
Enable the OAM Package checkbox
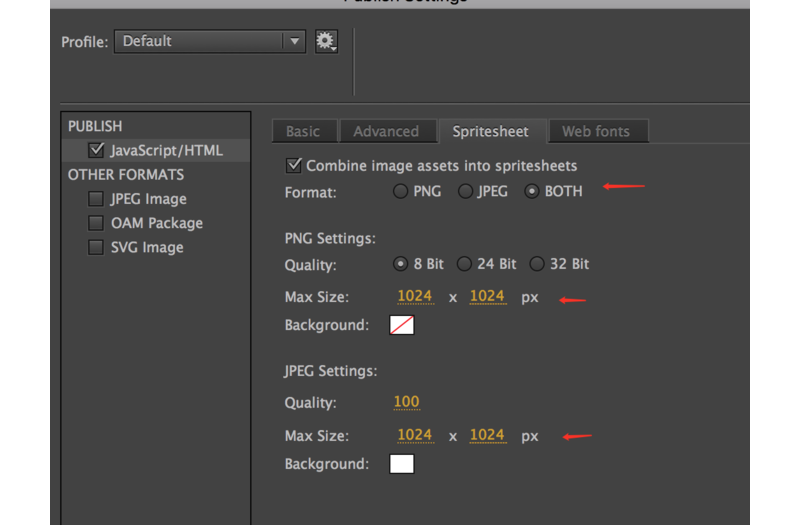96,223
